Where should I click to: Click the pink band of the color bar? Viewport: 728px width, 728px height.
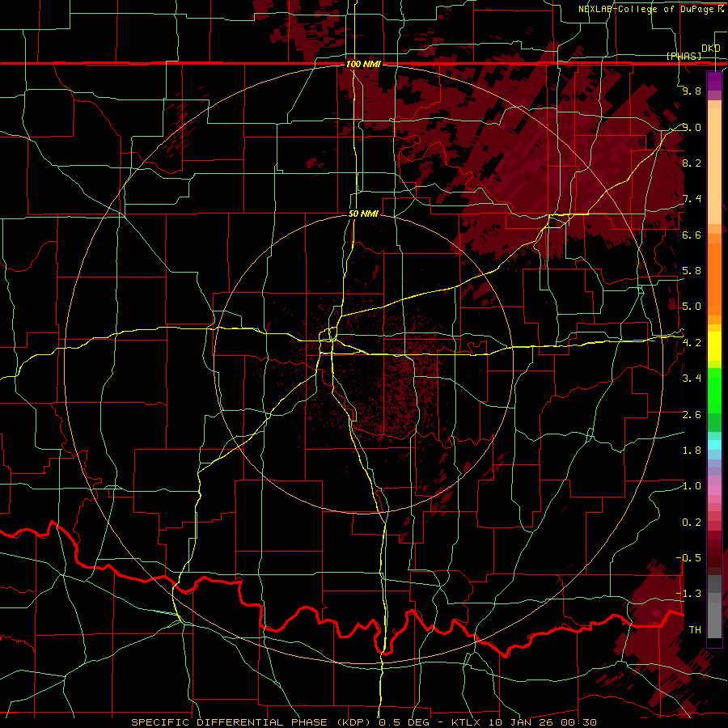[714, 490]
